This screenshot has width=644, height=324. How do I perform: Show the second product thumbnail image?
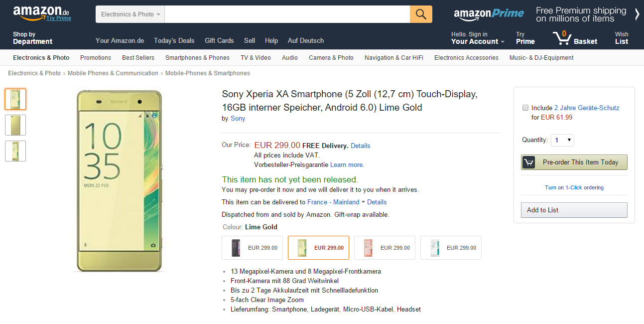pos(15,125)
